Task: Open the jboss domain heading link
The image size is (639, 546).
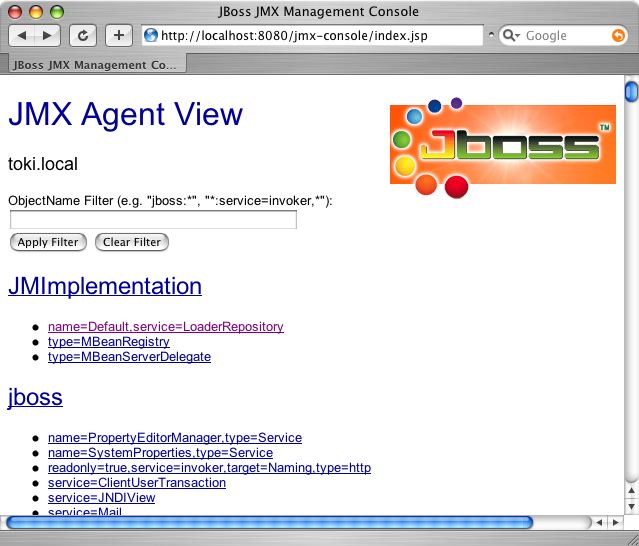Action: (x=35, y=397)
